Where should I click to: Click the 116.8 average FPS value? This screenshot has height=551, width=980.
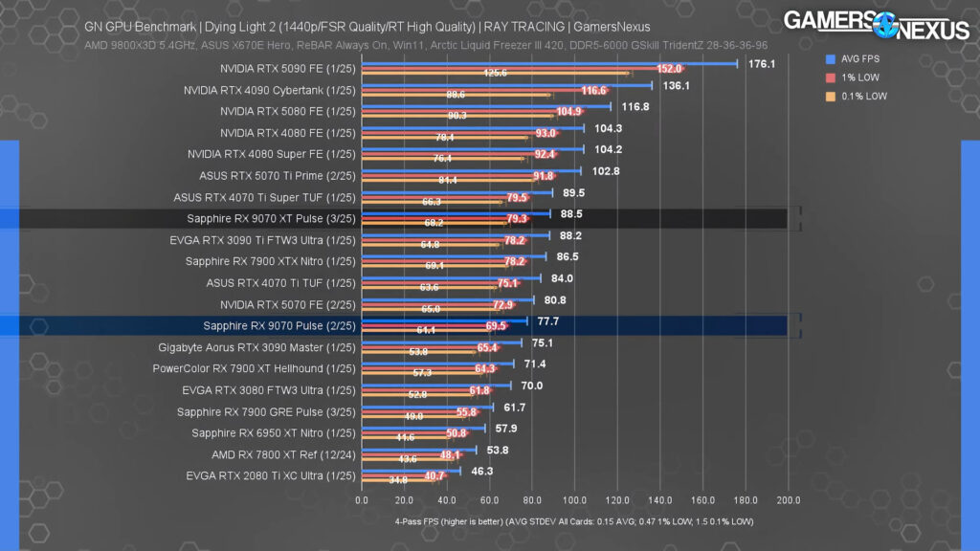635,107
